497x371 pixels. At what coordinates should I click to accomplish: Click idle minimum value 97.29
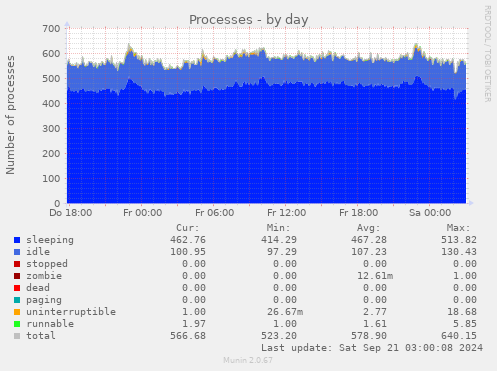pyautogui.click(x=282, y=252)
